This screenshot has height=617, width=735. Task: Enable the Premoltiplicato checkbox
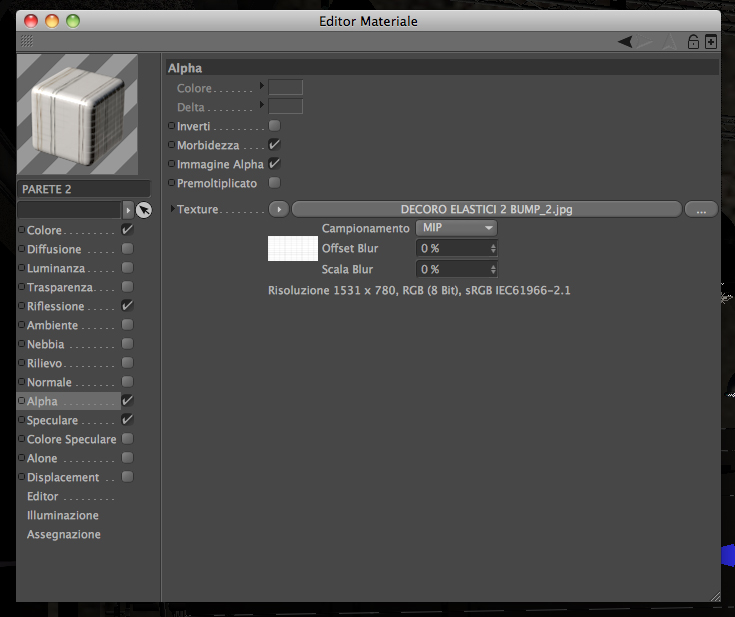(275, 182)
